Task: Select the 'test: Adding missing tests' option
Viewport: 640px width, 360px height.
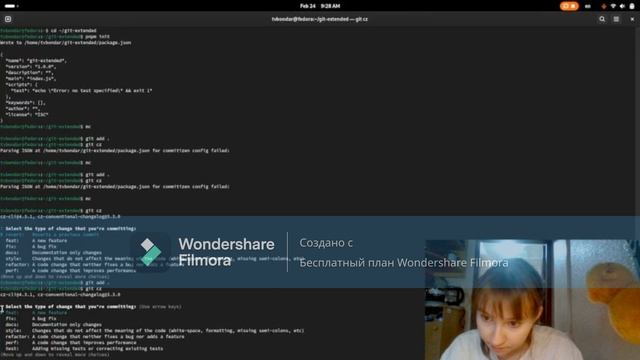Action: pos(84,349)
